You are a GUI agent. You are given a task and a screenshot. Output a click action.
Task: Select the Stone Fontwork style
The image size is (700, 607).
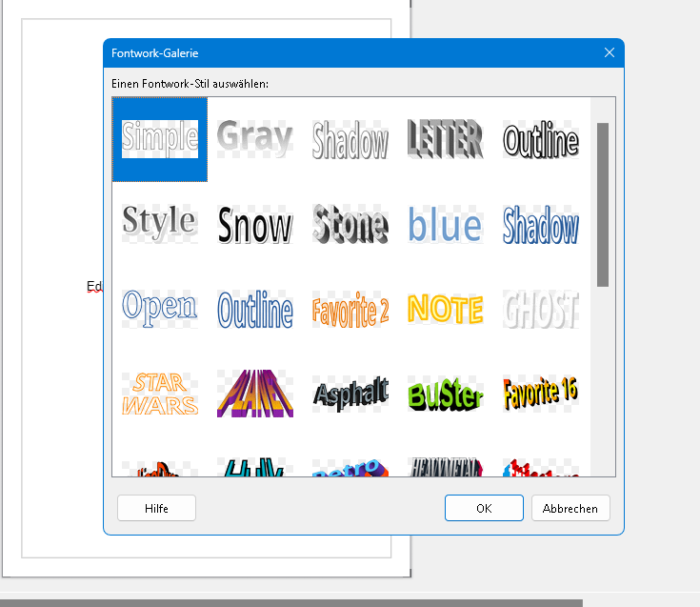coord(350,225)
